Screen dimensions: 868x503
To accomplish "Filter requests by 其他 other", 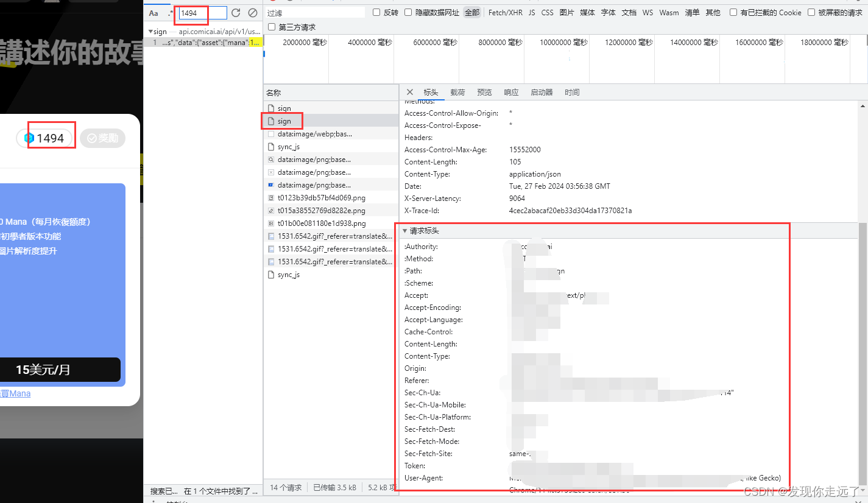I will pyautogui.click(x=713, y=12).
